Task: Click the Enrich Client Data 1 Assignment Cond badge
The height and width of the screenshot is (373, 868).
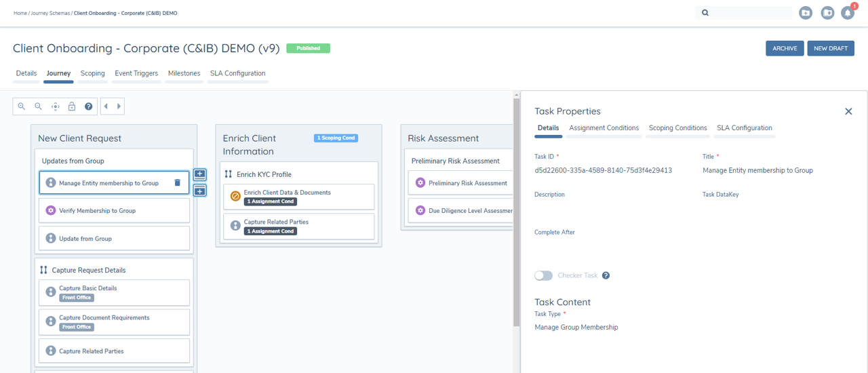Action: 271,201
